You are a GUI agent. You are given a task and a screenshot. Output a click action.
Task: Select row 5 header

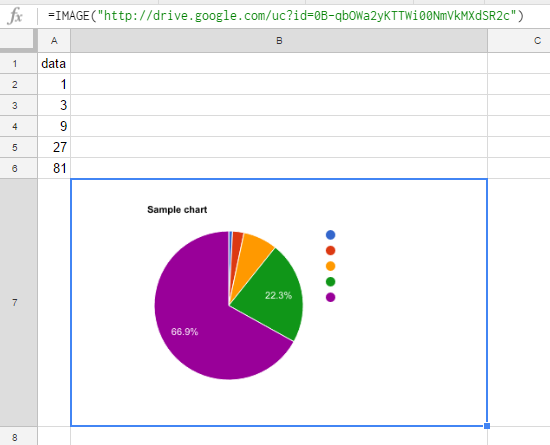click(18, 147)
